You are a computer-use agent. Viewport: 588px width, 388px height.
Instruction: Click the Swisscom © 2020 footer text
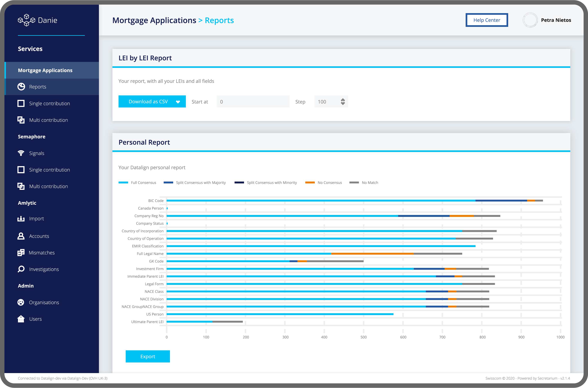tap(527, 378)
